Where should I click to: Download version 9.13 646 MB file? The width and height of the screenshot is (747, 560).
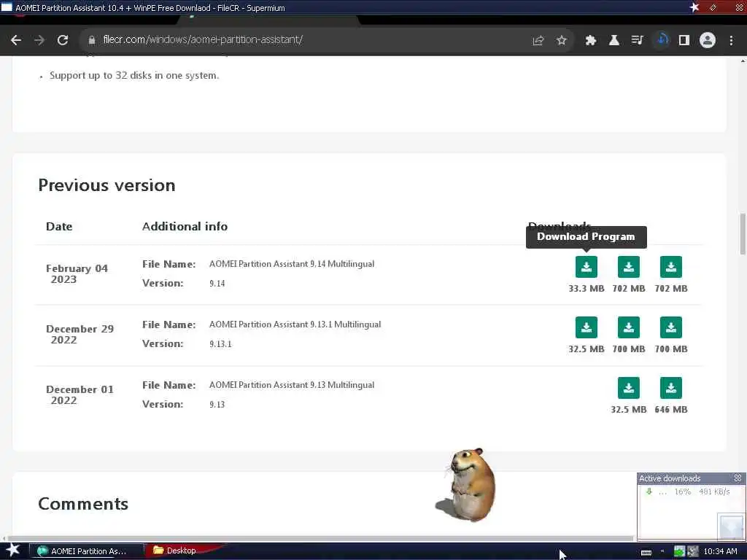point(671,388)
